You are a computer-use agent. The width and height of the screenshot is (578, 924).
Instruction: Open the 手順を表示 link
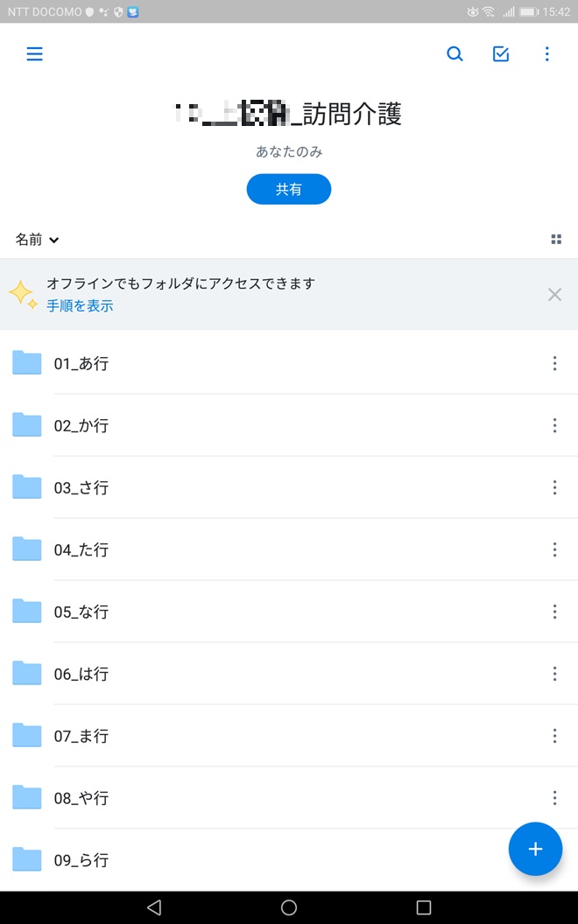pos(80,306)
